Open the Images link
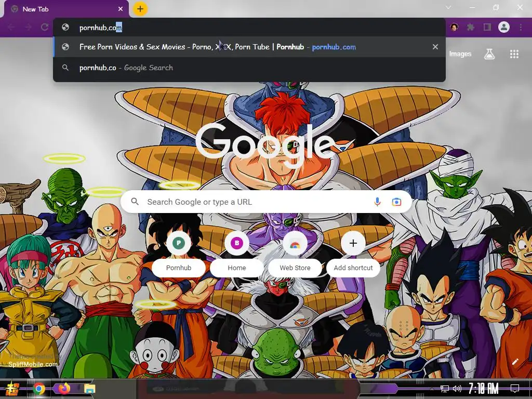The height and width of the screenshot is (399, 532). pos(460,54)
